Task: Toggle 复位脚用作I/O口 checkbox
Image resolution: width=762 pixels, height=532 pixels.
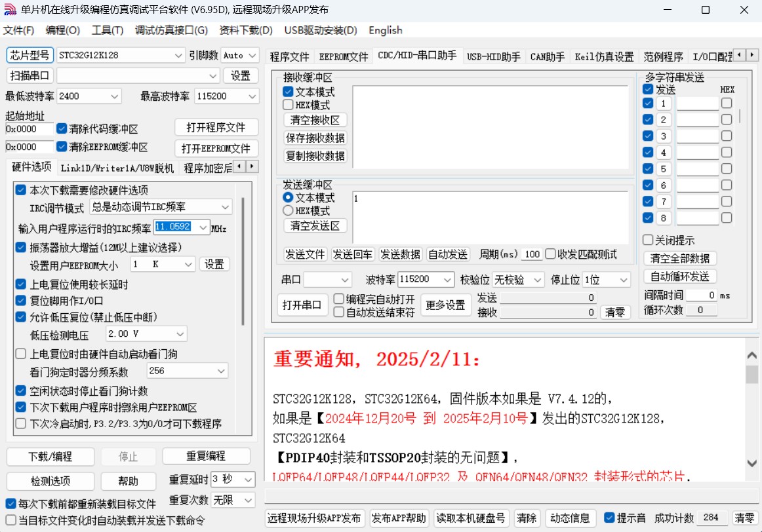Action: click(x=21, y=301)
